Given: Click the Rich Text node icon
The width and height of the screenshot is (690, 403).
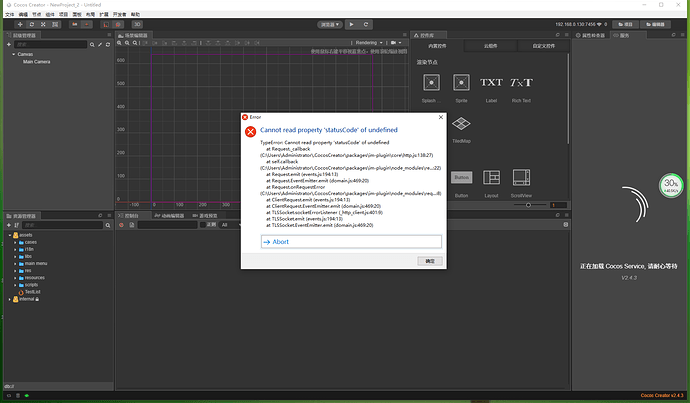Looking at the screenshot, I should [521, 83].
